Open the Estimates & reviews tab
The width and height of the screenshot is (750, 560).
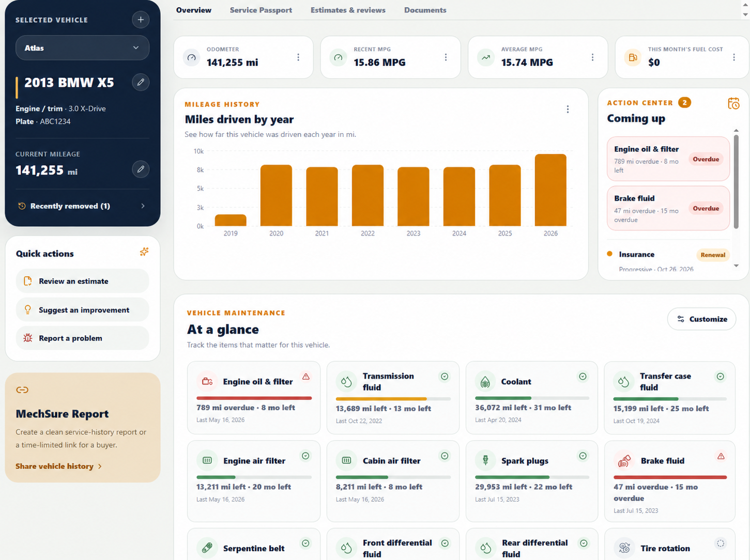[x=348, y=10]
